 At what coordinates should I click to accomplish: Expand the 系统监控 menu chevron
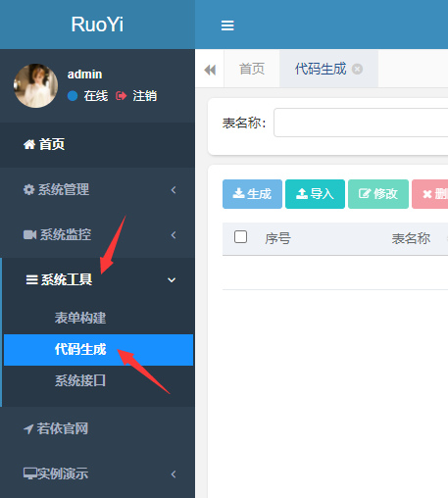[x=174, y=235]
